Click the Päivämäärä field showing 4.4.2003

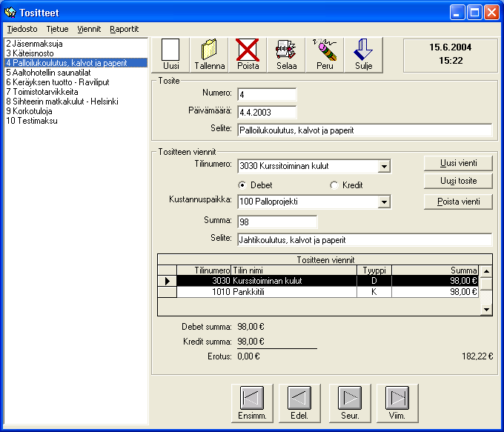click(x=267, y=112)
